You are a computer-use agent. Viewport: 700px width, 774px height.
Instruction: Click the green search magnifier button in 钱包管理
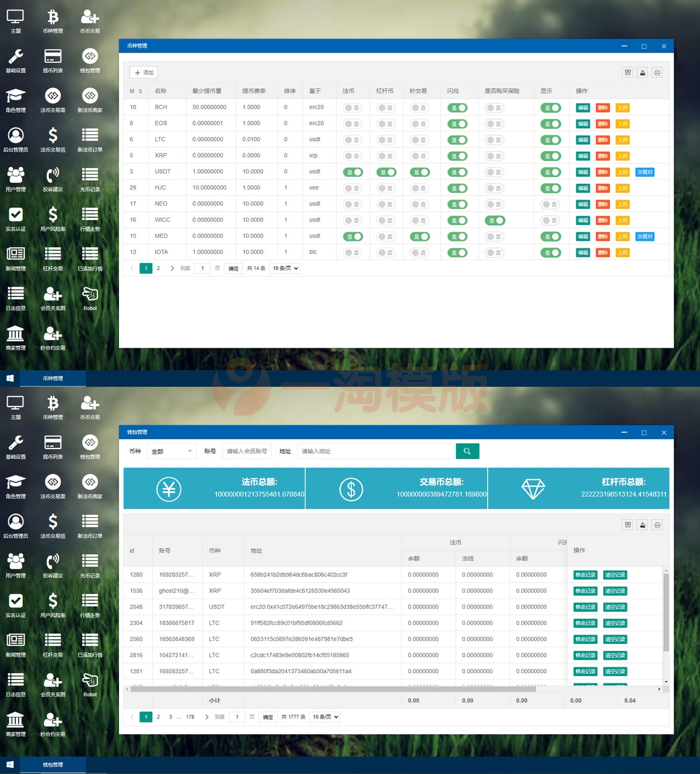(467, 451)
